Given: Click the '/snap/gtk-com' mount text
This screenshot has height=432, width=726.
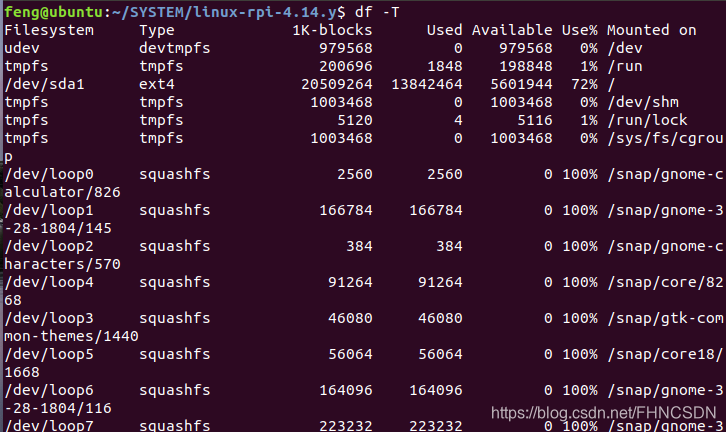Looking at the screenshot, I should click(x=665, y=319).
